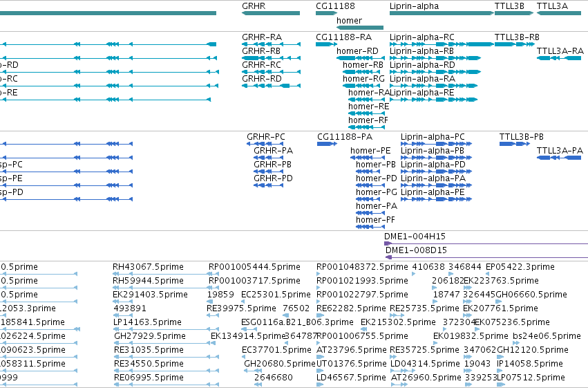Select protein CG11188-PA
588x388 pixels.
pos(345,137)
